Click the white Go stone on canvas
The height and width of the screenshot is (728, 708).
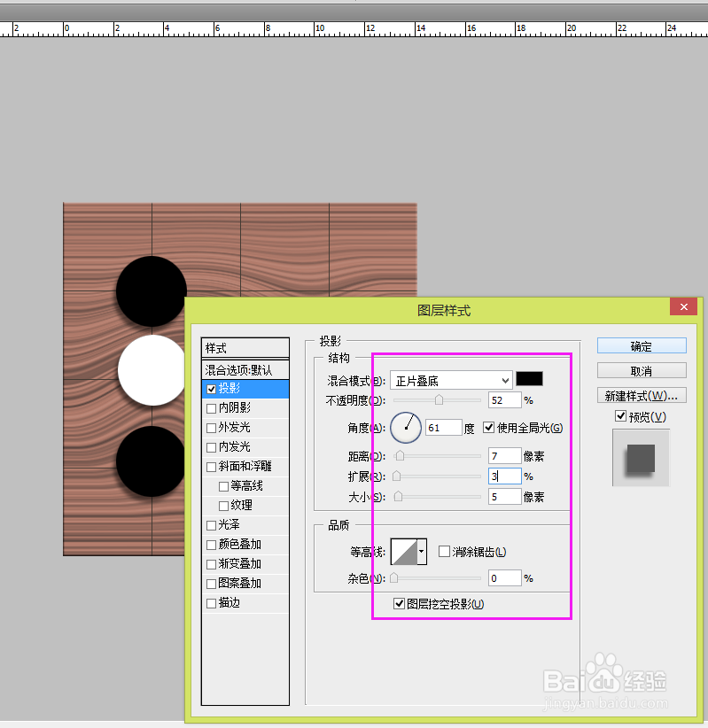(152, 370)
